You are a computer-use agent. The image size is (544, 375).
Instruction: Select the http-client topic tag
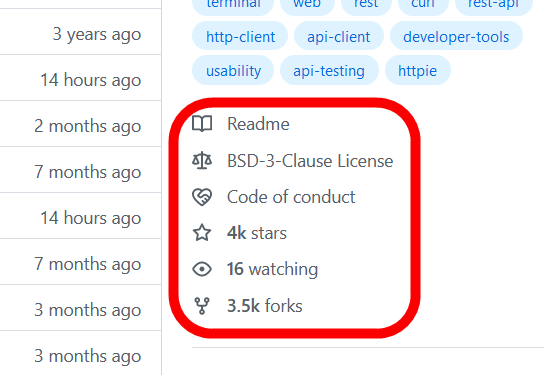(x=240, y=36)
